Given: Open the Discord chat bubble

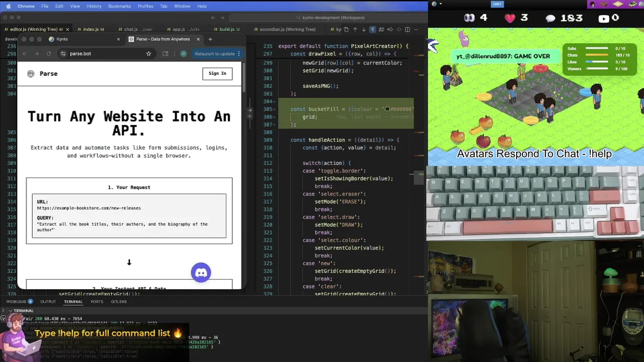Looking at the screenshot, I should (x=201, y=273).
